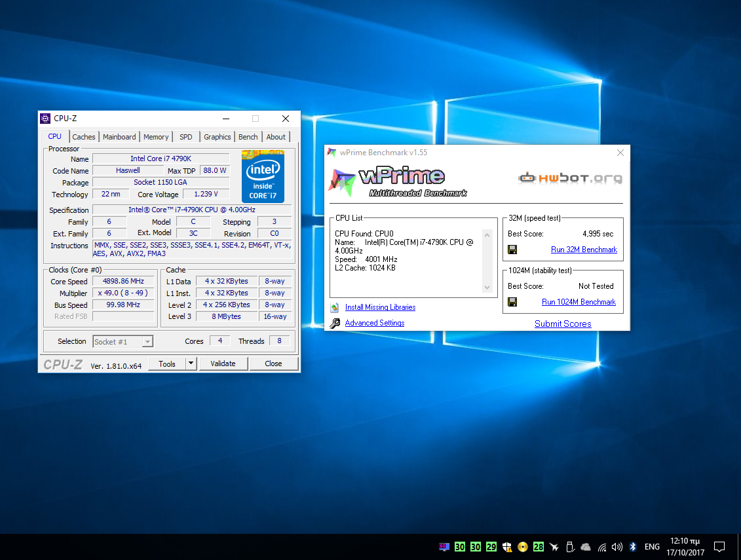Switch to the Memory tab

pyautogui.click(x=156, y=137)
